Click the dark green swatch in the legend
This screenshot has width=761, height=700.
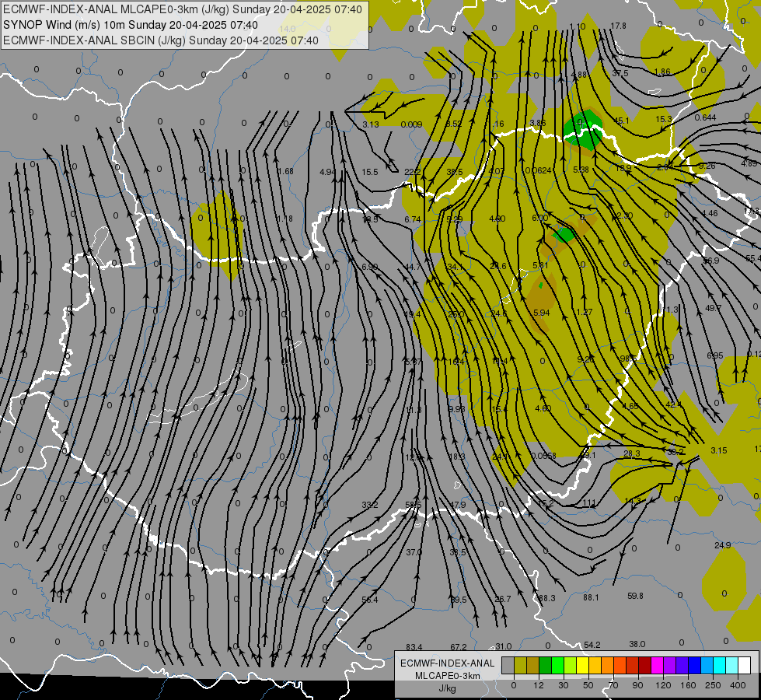click(546, 665)
